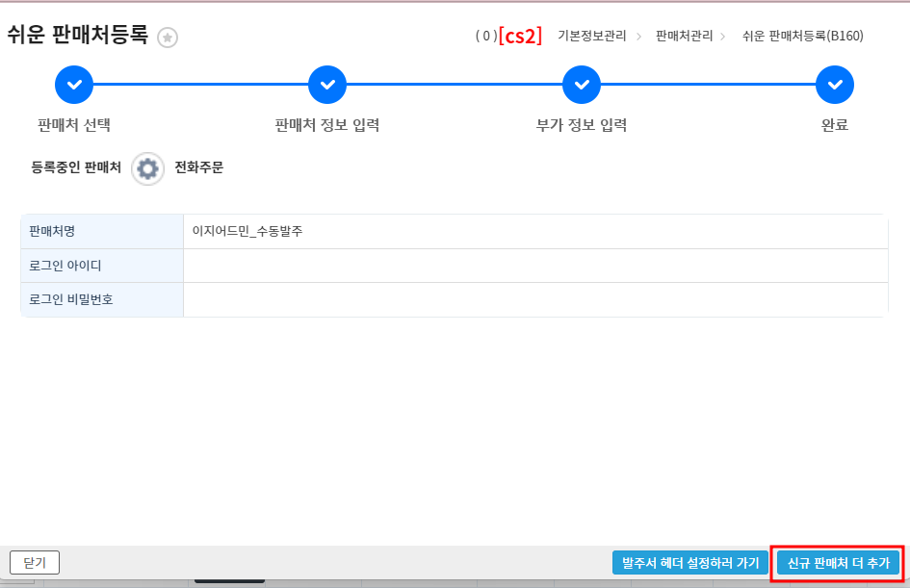Click the gear icon beside 전화주문

tap(147, 168)
